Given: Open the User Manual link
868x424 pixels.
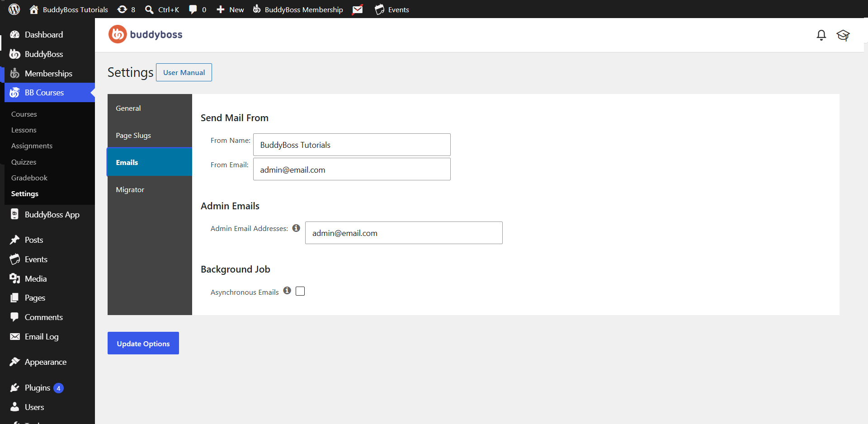Looking at the screenshot, I should pyautogui.click(x=184, y=72).
